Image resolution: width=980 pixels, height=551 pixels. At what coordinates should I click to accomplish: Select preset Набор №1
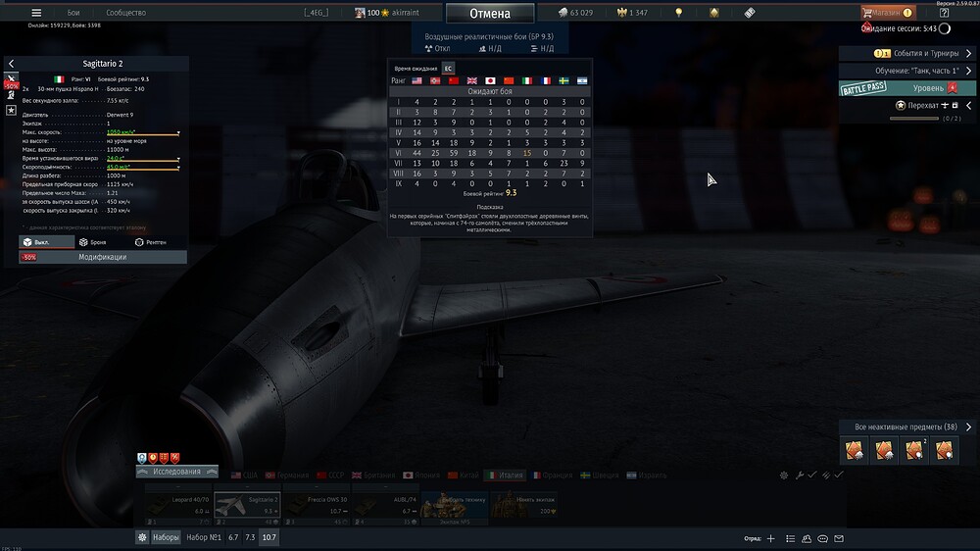(204, 537)
